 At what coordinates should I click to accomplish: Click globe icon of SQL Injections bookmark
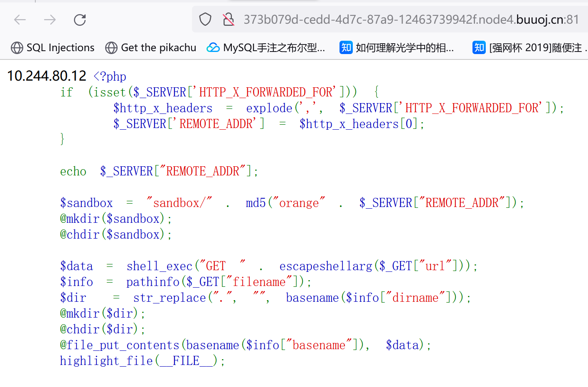(17, 48)
